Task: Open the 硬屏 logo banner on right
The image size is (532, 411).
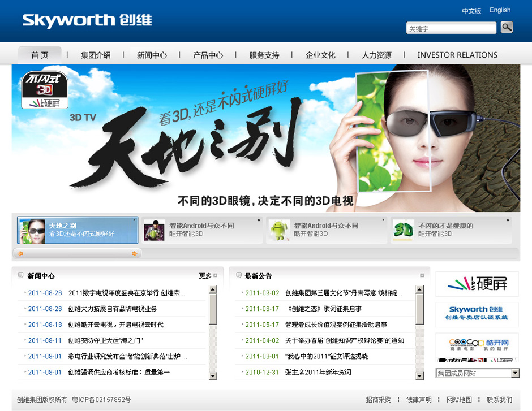Action: pyautogui.click(x=477, y=284)
